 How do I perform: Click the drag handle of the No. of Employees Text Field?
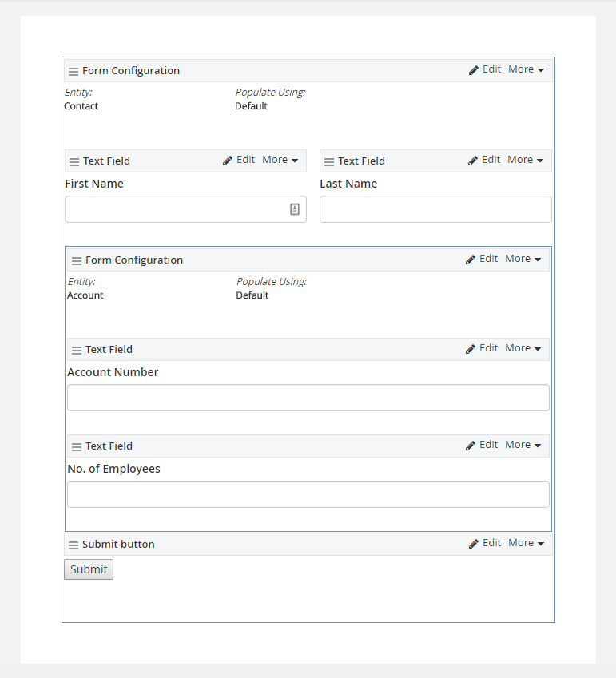coord(77,446)
